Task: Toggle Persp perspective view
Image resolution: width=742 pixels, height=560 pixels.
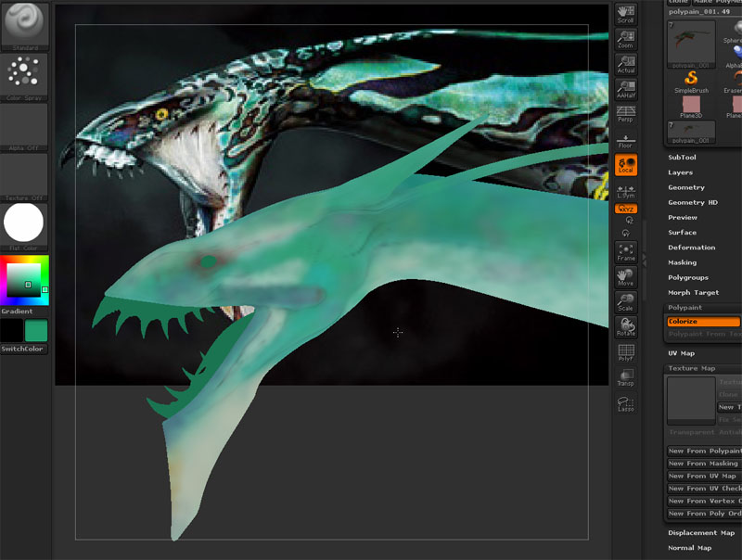Action: coord(625,114)
